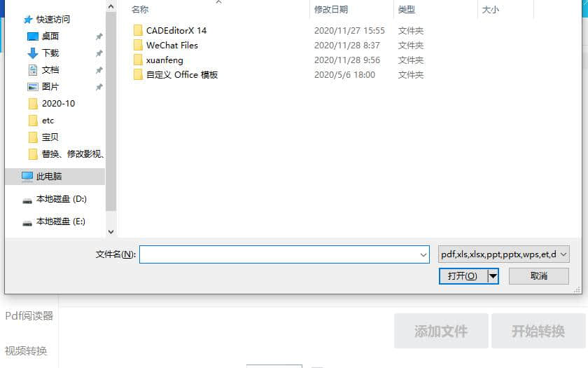Open 本地磁盘 (D:) drive
The height and width of the screenshot is (368, 588).
coord(61,199)
